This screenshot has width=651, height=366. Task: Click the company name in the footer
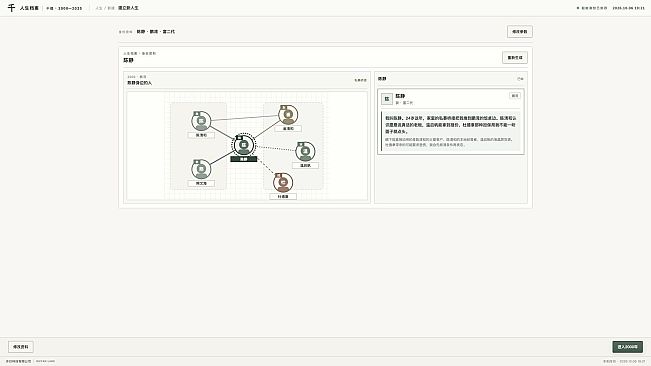(x=18, y=361)
